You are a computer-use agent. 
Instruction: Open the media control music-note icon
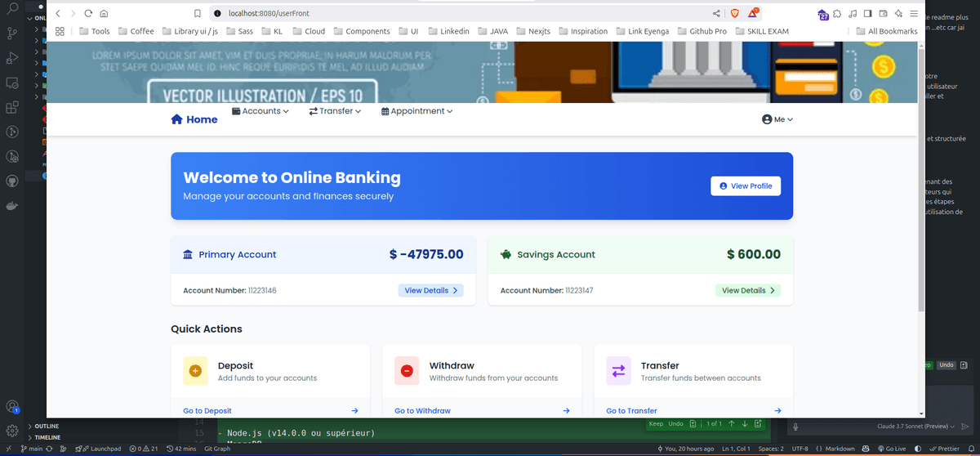click(x=853, y=13)
